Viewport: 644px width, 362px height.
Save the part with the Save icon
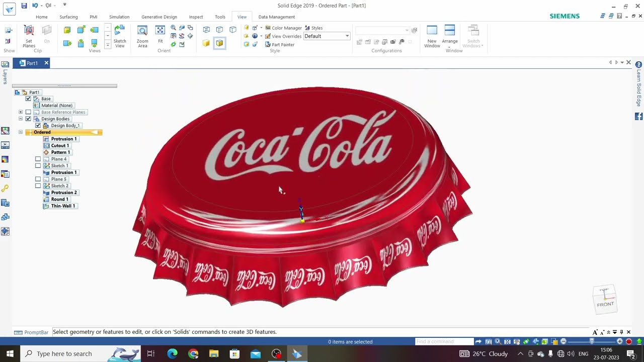coord(24,6)
